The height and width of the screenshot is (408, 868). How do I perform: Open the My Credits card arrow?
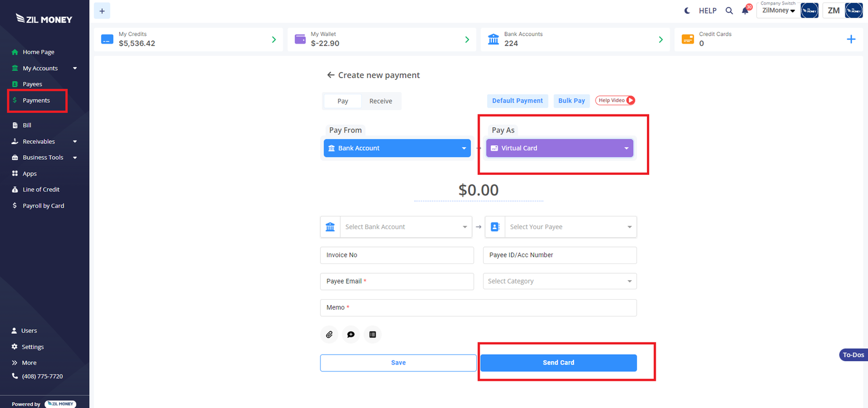pos(274,39)
